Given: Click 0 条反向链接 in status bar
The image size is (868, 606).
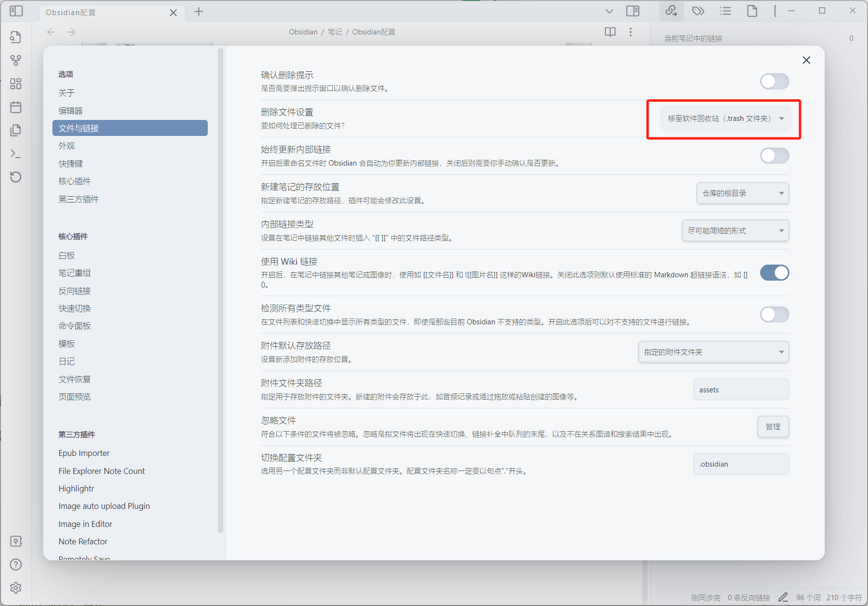Looking at the screenshot, I should pyautogui.click(x=749, y=598).
